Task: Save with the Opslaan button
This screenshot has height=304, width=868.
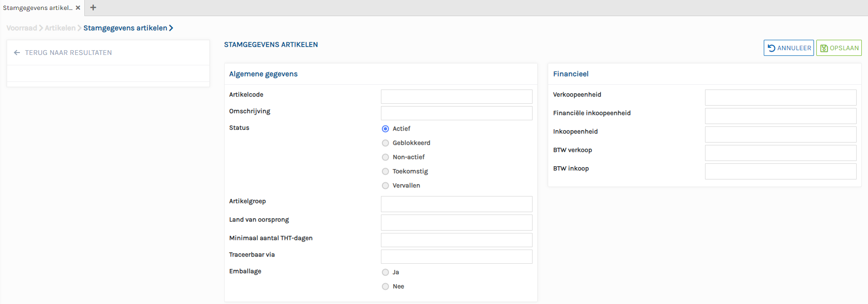Action: (x=839, y=48)
